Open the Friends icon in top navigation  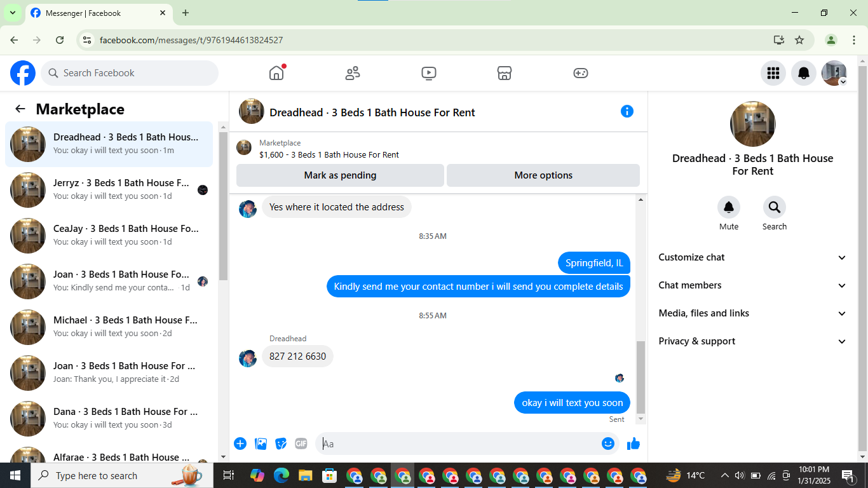353,73
